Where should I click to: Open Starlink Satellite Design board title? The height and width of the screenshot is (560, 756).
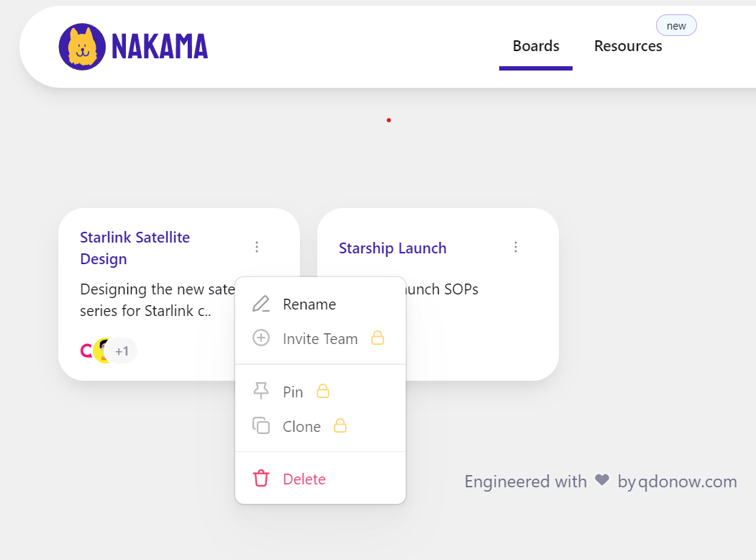tap(135, 248)
